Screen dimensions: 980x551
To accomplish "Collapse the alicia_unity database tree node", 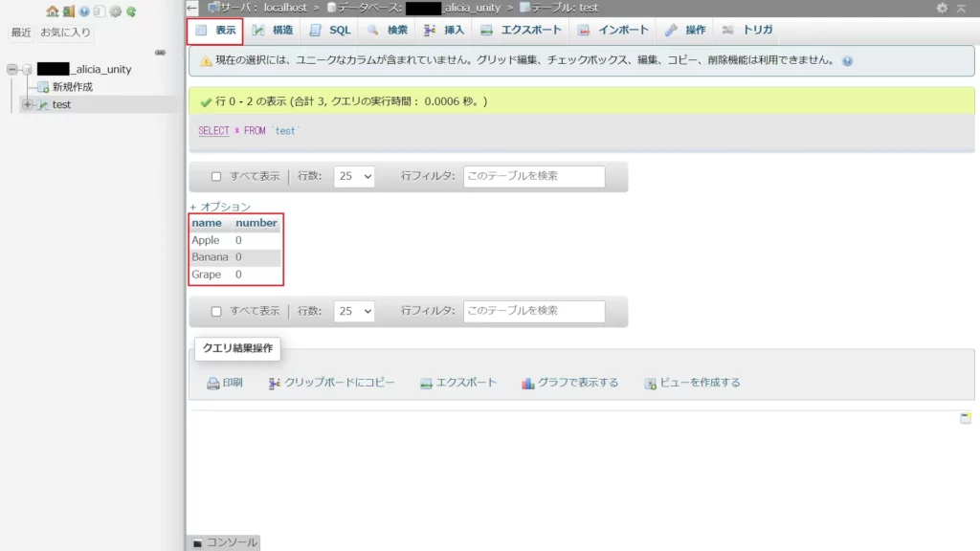I will click(x=12, y=69).
